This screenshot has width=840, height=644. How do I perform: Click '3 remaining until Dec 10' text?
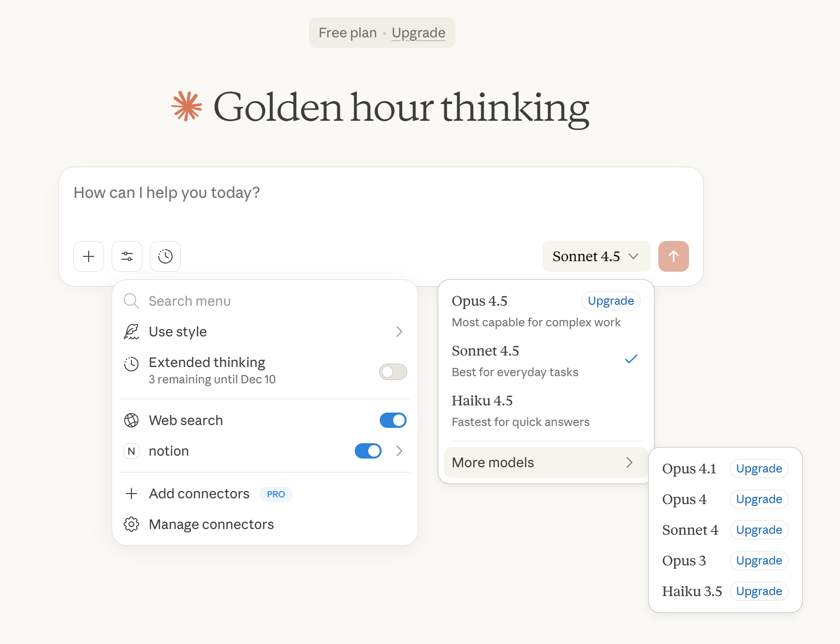[x=212, y=379]
